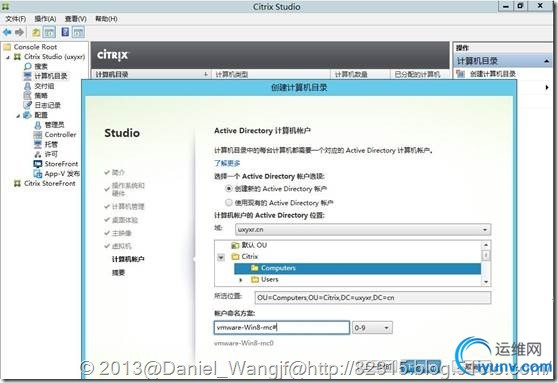This screenshot has width=558, height=383.
Task: Open the 日志记录 logging icon
Action: 27,105
